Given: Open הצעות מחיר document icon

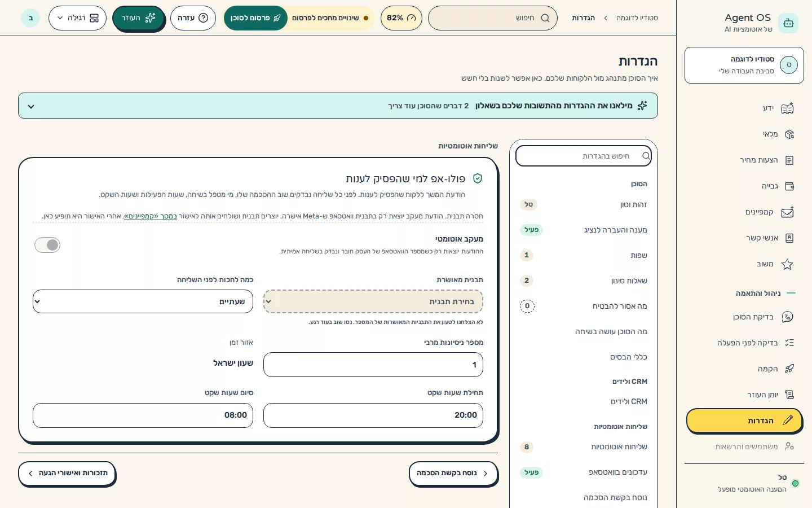Looking at the screenshot, I should coord(789,160).
